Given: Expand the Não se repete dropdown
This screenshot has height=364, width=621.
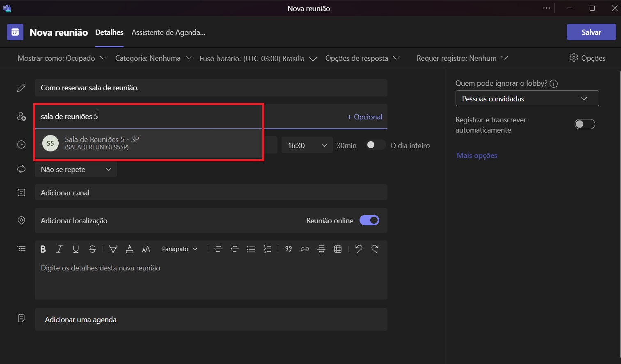Looking at the screenshot, I should click(76, 169).
